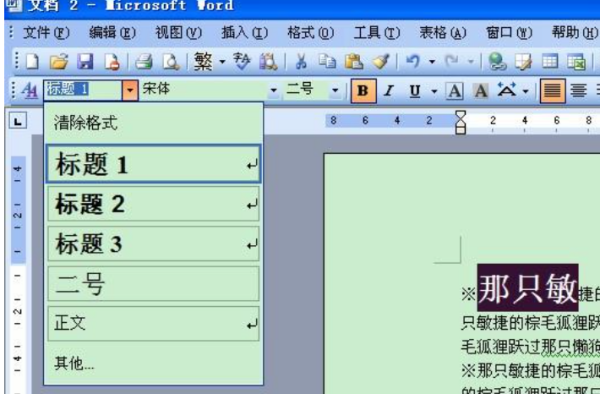
Task: Open an existing file with folder icon
Action: point(59,61)
